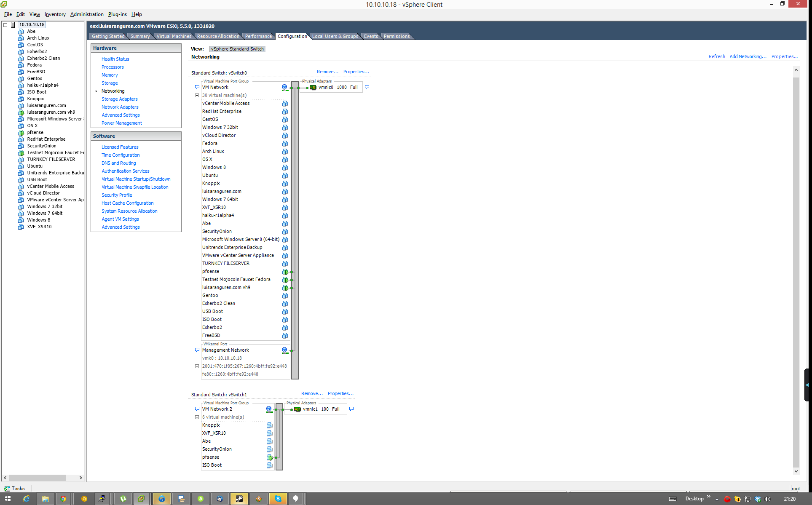Click the Chrome icon in the taskbar

(x=63, y=499)
